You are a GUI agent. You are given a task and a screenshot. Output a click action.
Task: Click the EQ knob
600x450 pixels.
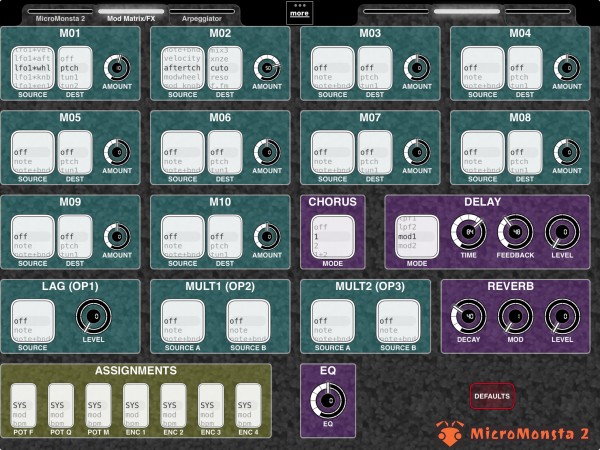point(328,401)
